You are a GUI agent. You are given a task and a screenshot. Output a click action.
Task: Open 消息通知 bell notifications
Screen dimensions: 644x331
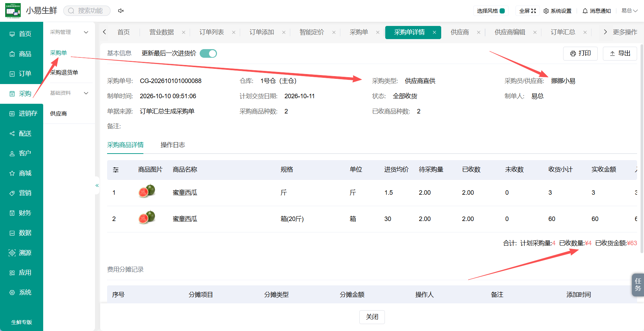[x=597, y=11]
